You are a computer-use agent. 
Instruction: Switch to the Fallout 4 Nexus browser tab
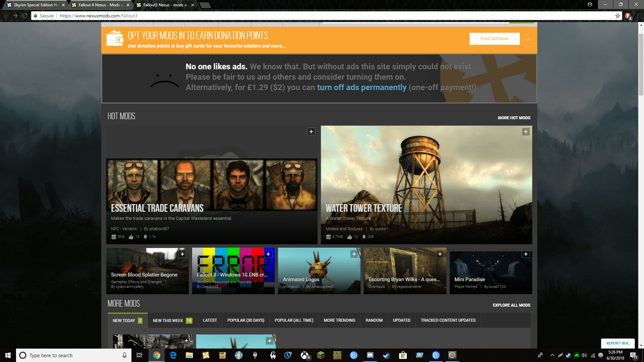99,5
